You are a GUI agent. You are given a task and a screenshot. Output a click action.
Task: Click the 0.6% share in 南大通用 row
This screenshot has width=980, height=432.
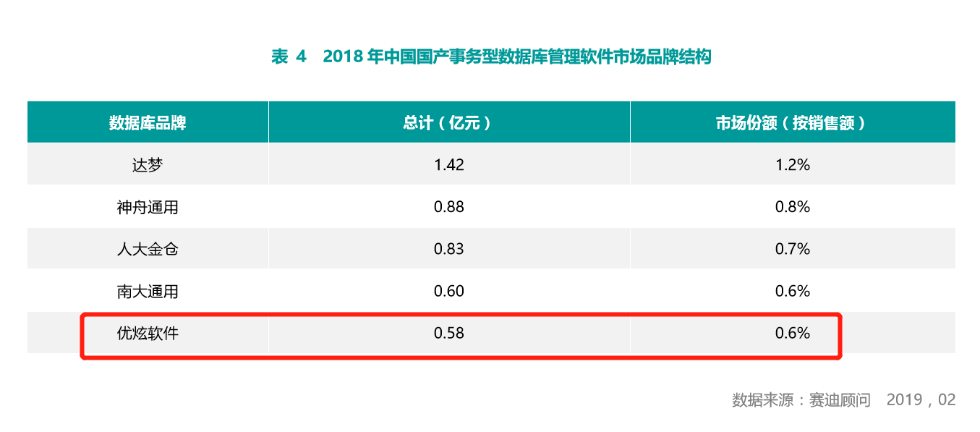pos(793,291)
